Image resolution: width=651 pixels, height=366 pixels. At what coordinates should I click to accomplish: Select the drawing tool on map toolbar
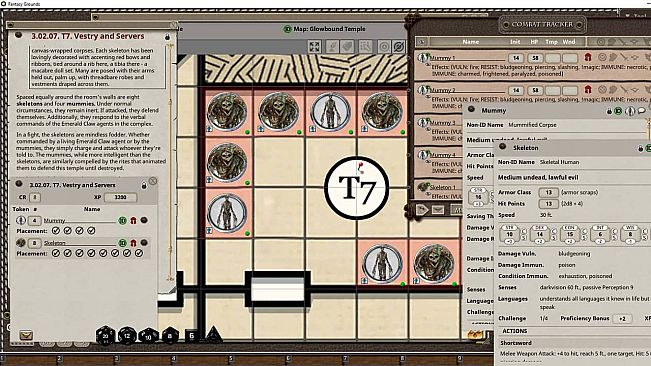coord(332,46)
